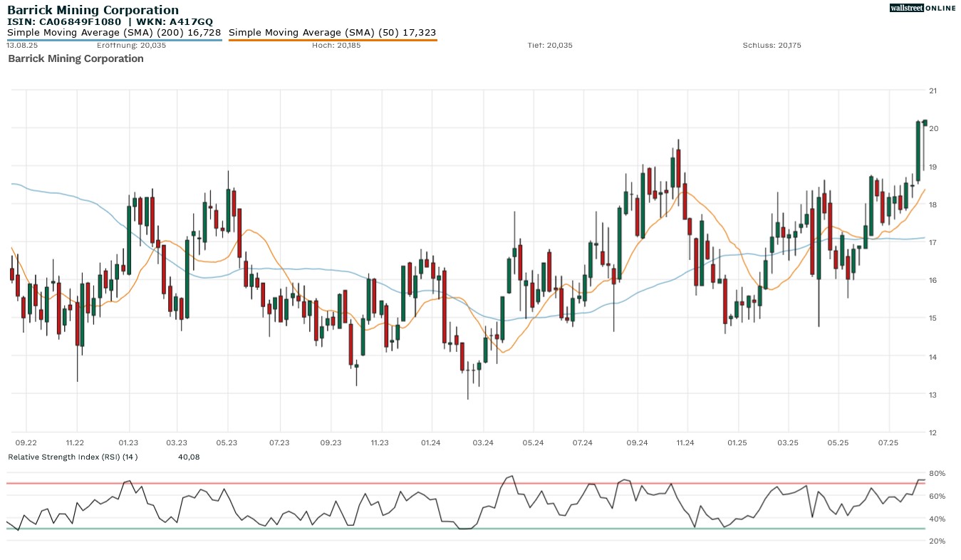
Task: Click the 05.24 time-axis label
Action: [533, 443]
